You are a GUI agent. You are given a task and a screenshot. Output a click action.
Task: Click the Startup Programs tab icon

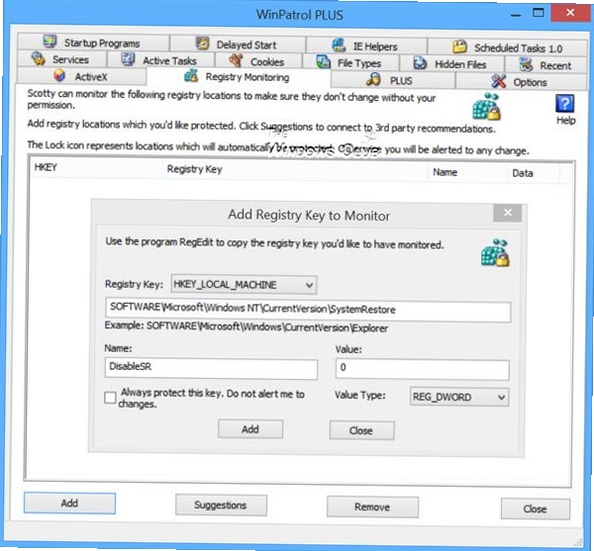[x=50, y=41]
